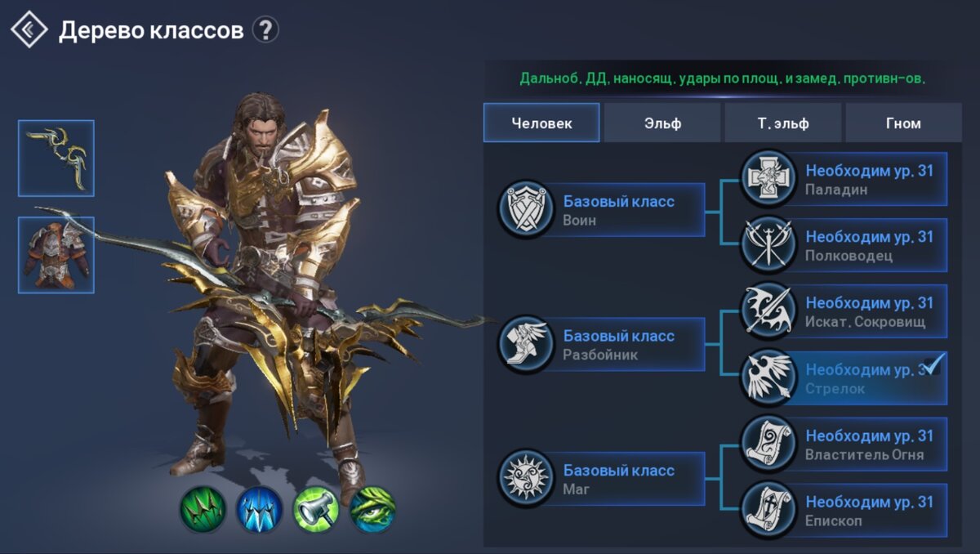The width and height of the screenshot is (980, 554).
Task: Choose the Властитель Огня class entry
Action: click(x=844, y=445)
